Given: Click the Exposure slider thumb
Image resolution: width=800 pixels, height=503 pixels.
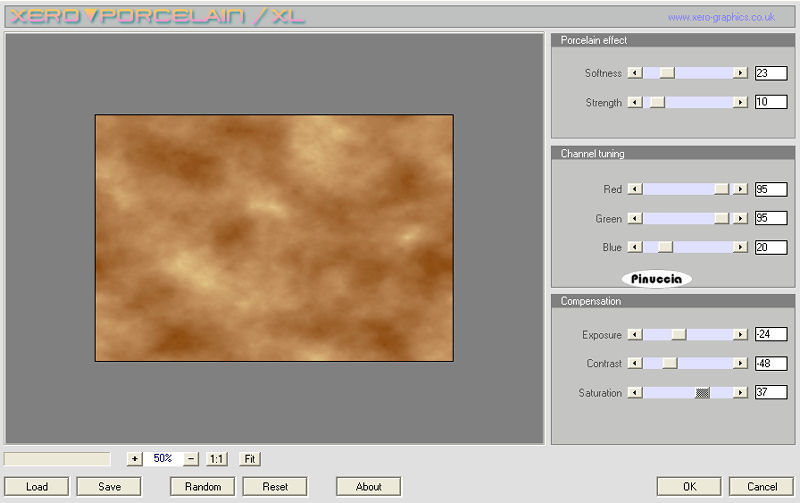Looking at the screenshot, I should (679, 335).
